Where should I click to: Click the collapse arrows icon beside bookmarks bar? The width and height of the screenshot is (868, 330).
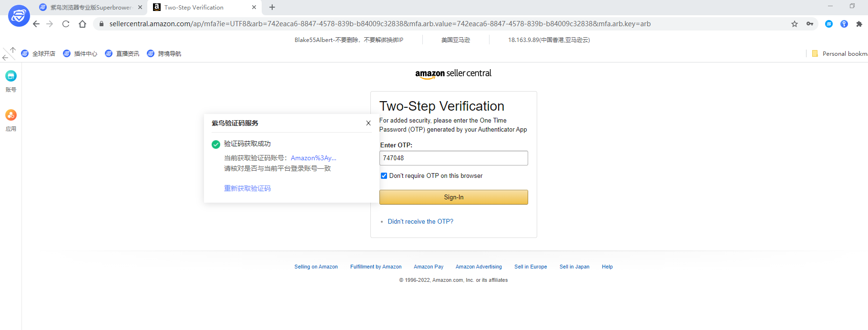(x=9, y=53)
